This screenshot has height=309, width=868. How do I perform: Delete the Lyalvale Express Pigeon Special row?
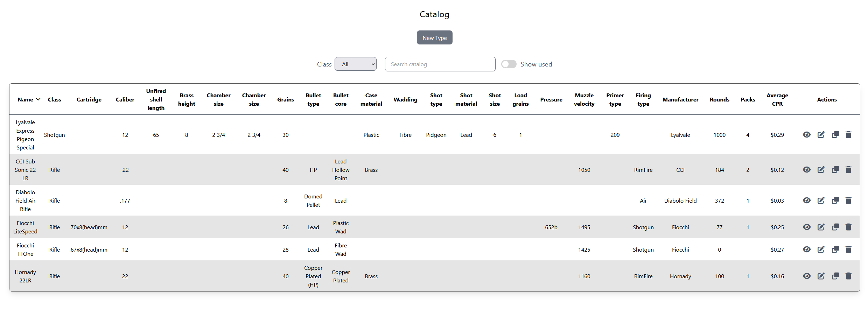848,135
